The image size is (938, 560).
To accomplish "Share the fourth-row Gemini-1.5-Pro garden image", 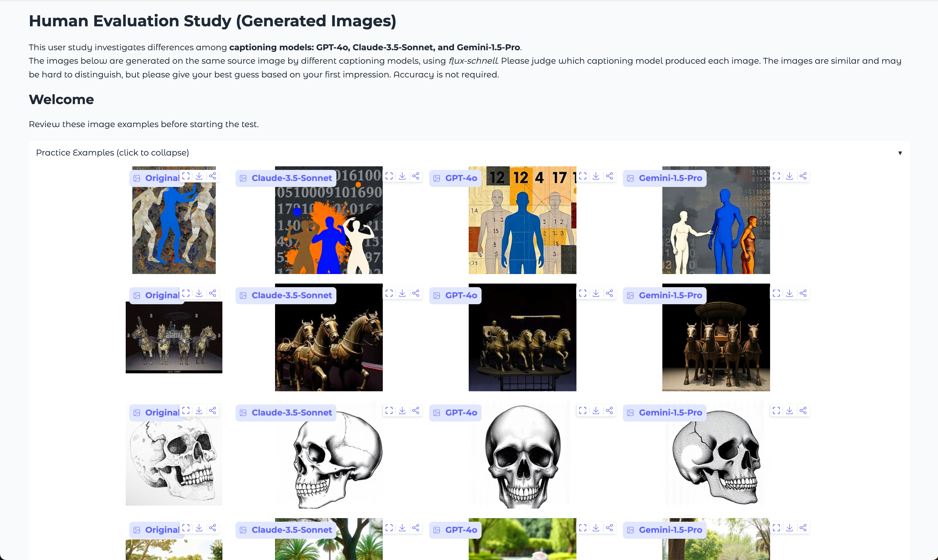I will pos(803,528).
